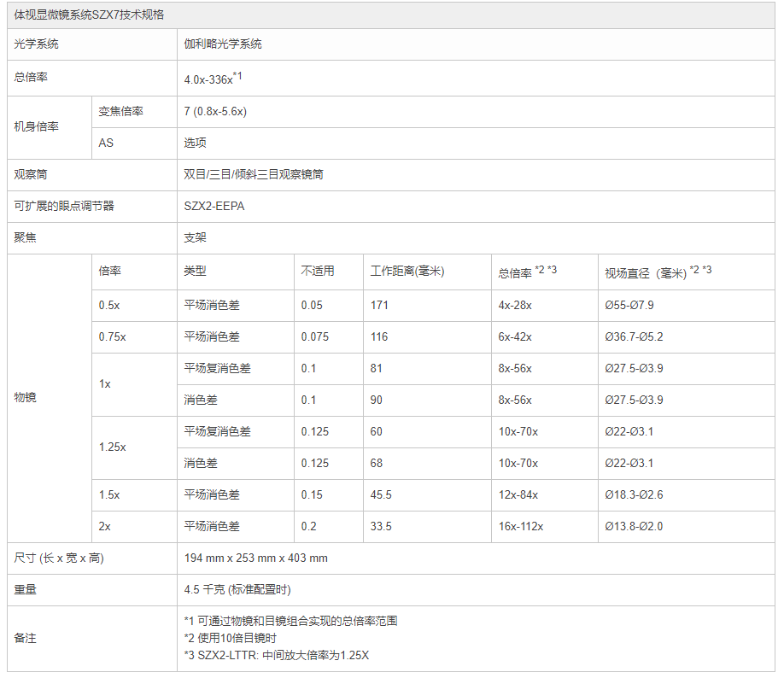
Task: Click the 4x-28x magnification cell
Action: pos(515,306)
